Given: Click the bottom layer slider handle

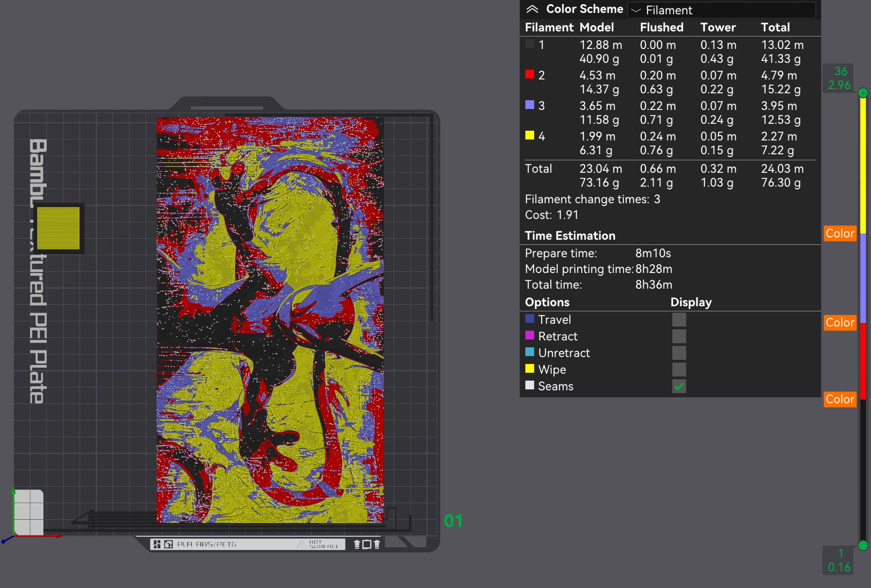Looking at the screenshot, I should 863,546.
